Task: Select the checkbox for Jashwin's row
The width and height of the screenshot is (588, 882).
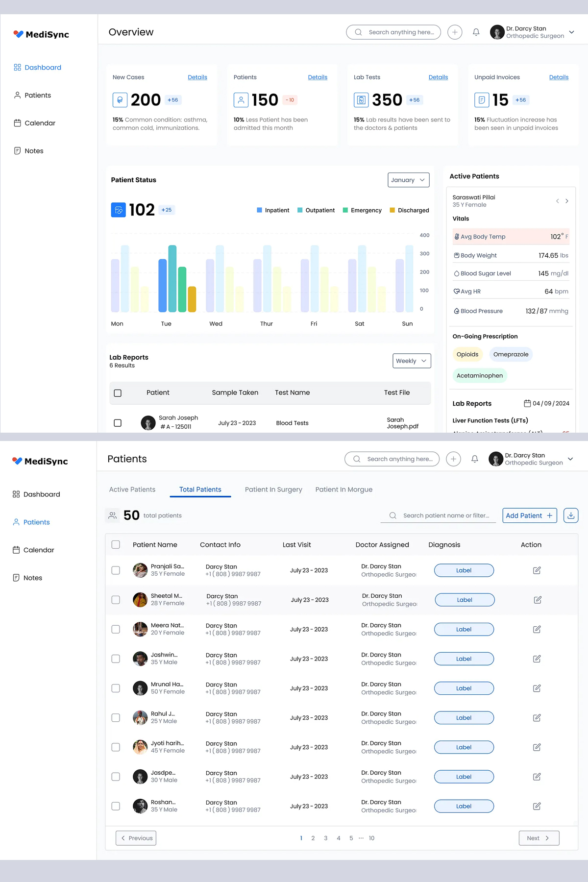Action: [x=116, y=659]
